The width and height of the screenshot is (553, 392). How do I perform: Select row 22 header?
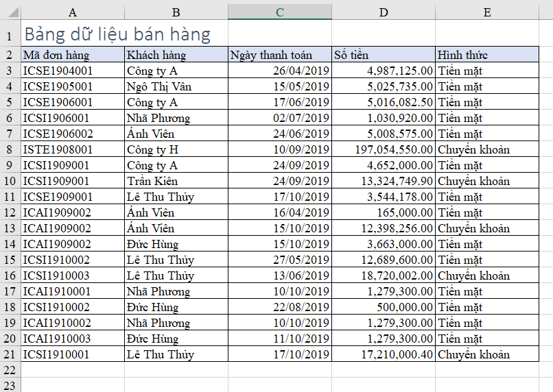[x=10, y=370]
